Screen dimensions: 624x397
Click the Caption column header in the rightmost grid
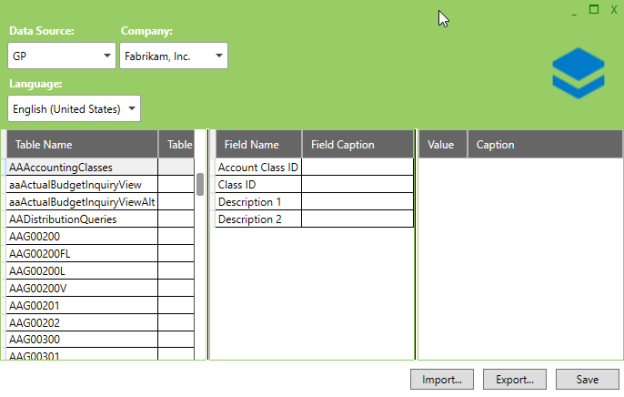tap(545, 144)
